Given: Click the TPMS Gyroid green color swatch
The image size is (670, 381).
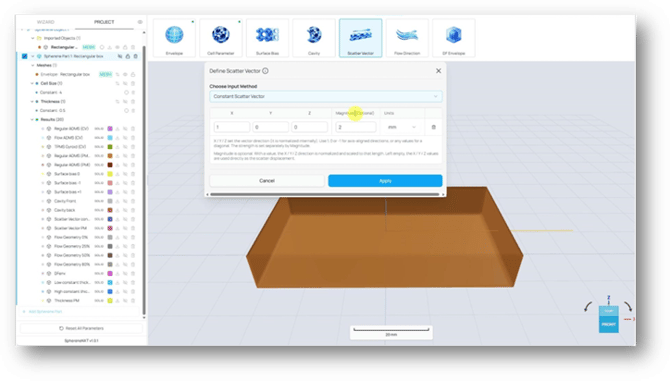Looking at the screenshot, I should point(110,147).
